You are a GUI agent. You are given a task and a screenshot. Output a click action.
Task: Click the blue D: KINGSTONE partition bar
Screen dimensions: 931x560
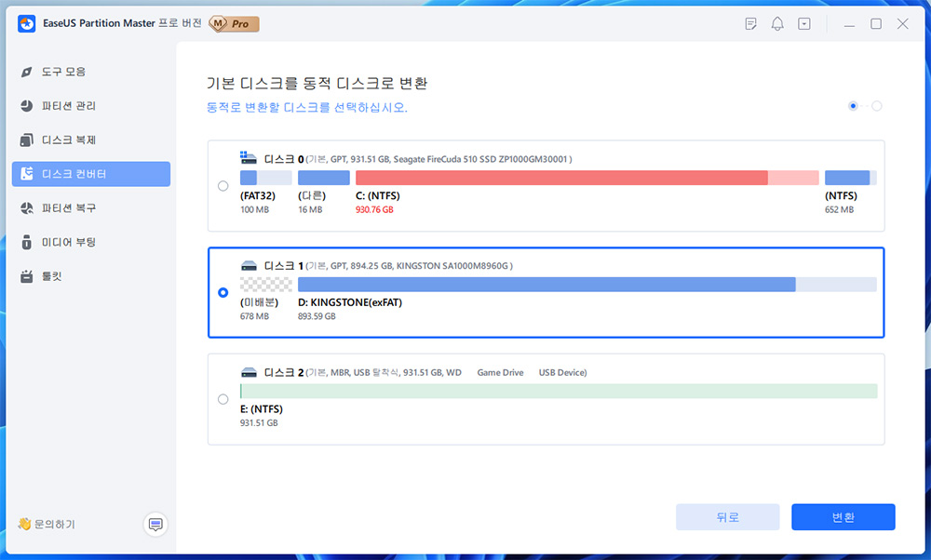(587, 284)
